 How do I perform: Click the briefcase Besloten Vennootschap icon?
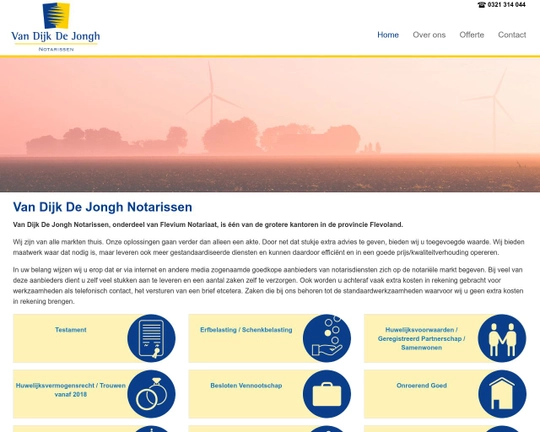click(x=327, y=394)
